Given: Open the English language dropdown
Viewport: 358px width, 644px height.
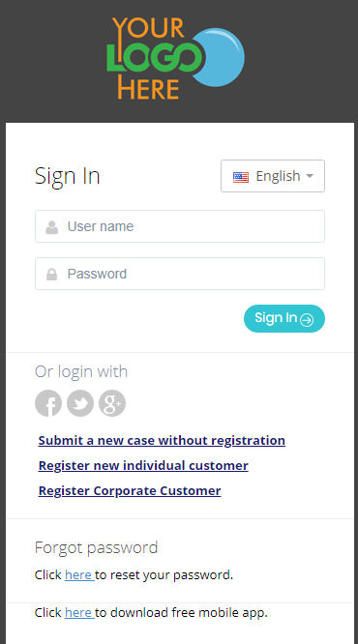Looking at the screenshot, I should [273, 176].
